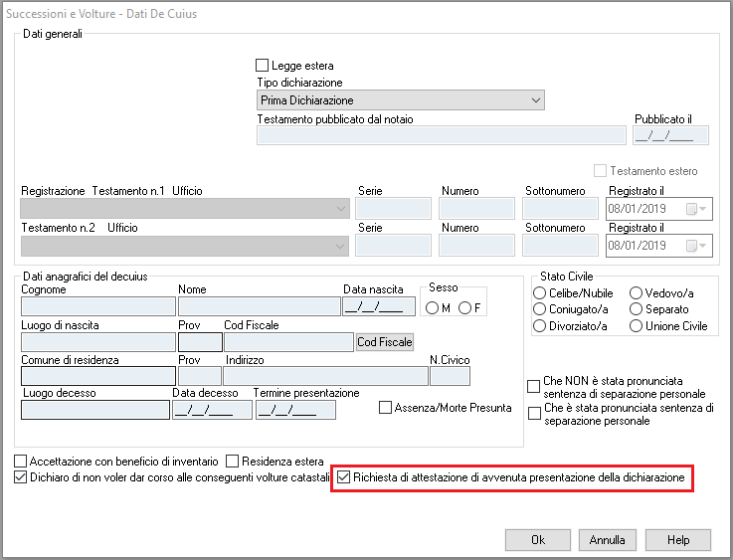This screenshot has height=560, width=733.
Task: Enable the Legge estera checkbox
Action: pyautogui.click(x=264, y=66)
